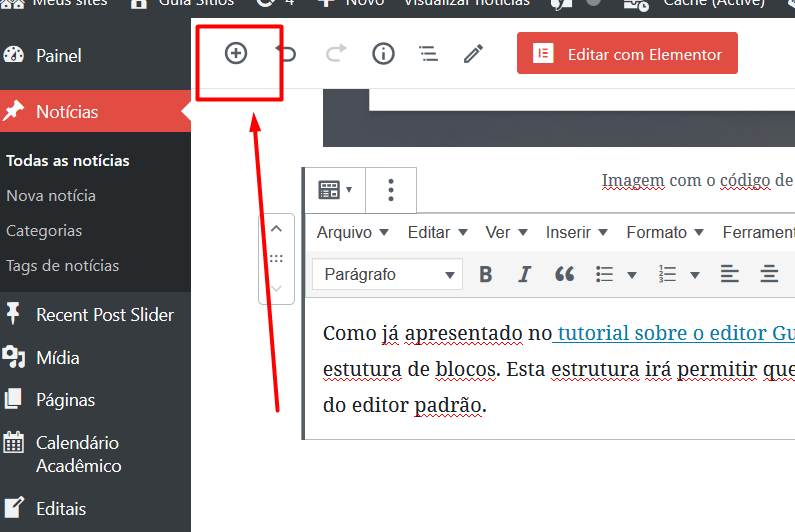Screen dimensions: 795x532
Task: Apply bold formatting in classic editor
Action: (486, 274)
